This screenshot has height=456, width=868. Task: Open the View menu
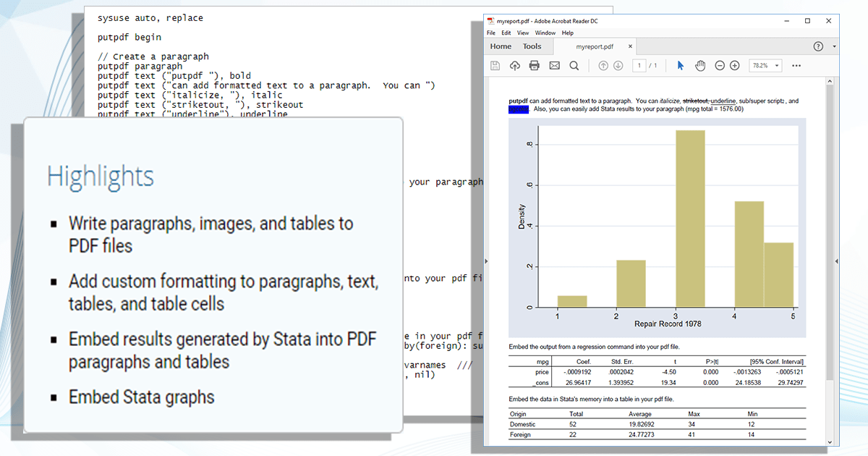click(x=523, y=33)
